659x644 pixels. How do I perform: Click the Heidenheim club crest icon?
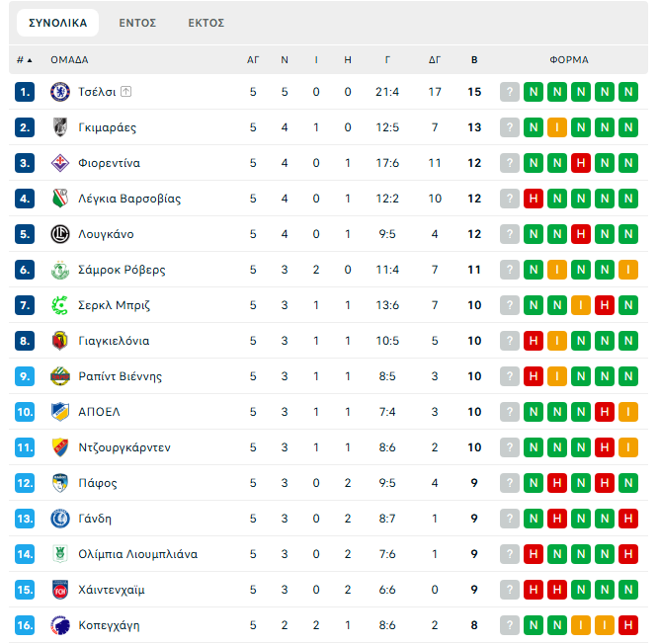(59, 590)
